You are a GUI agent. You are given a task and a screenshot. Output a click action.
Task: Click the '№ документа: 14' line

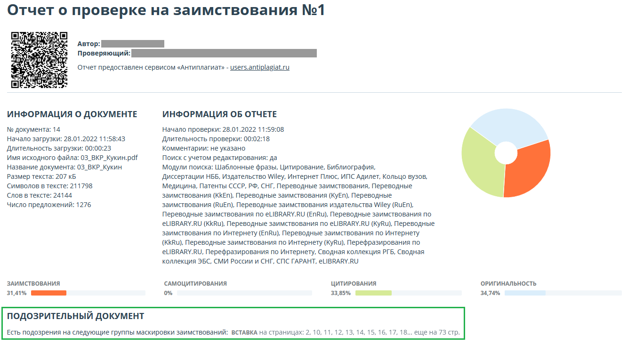coord(33,129)
